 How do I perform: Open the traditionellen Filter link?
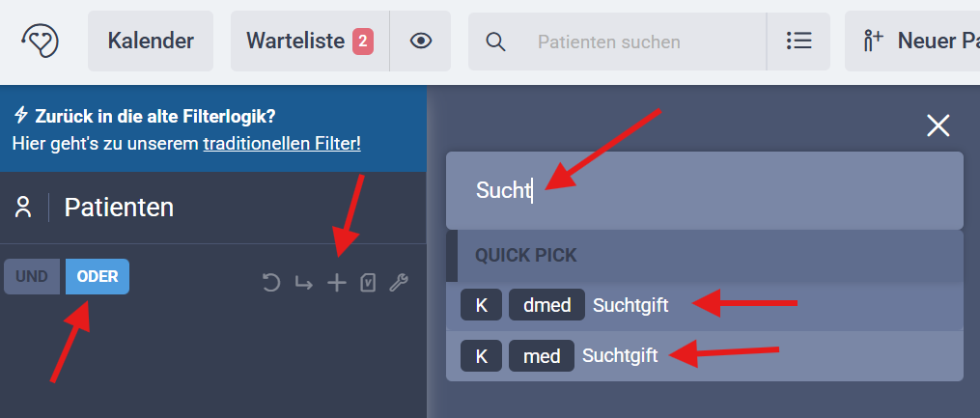click(x=282, y=144)
